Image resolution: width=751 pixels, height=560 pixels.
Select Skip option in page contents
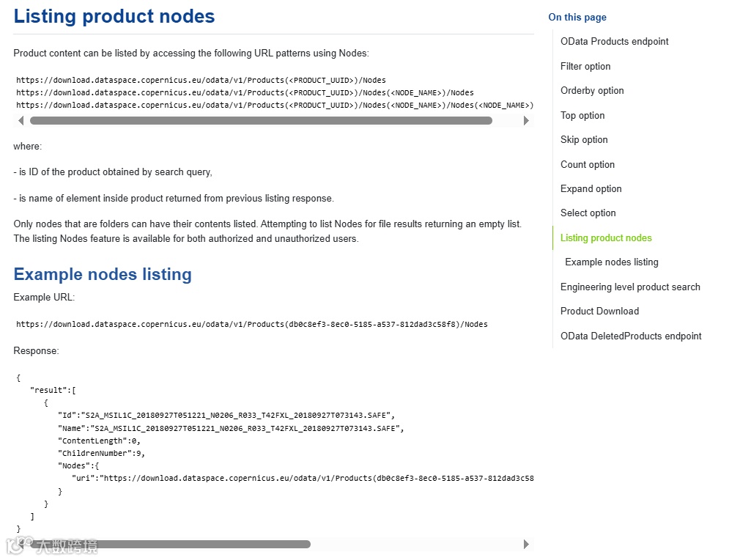(584, 140)
